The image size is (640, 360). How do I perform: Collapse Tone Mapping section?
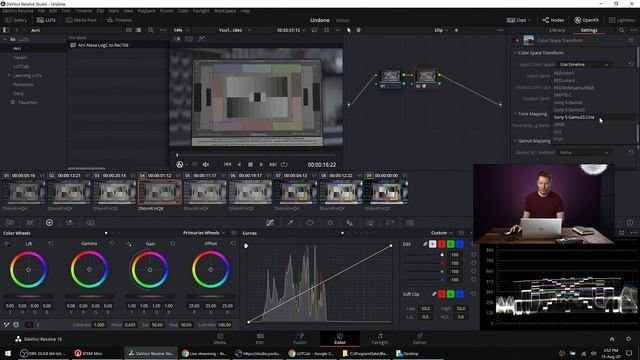515,114
